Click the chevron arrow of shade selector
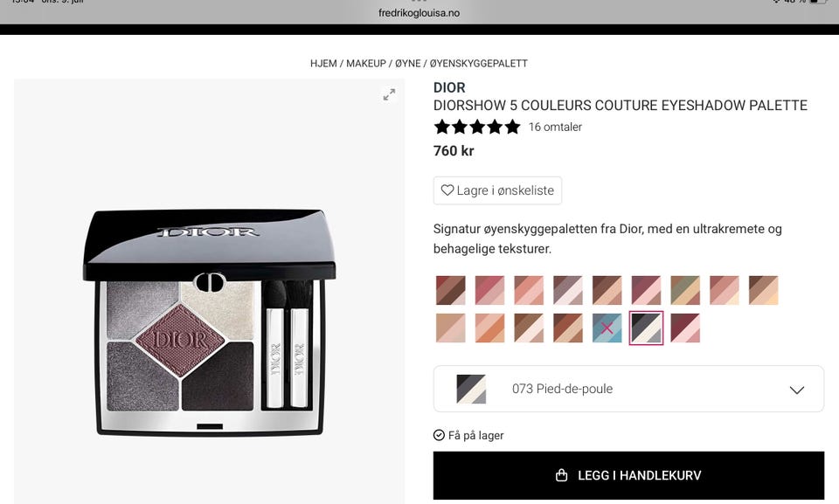Viewport: 839px width, 504px height. 797,390
